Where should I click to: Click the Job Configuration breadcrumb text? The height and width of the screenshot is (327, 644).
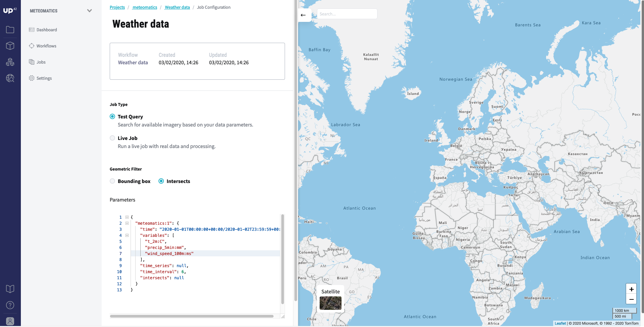point(214,7)
